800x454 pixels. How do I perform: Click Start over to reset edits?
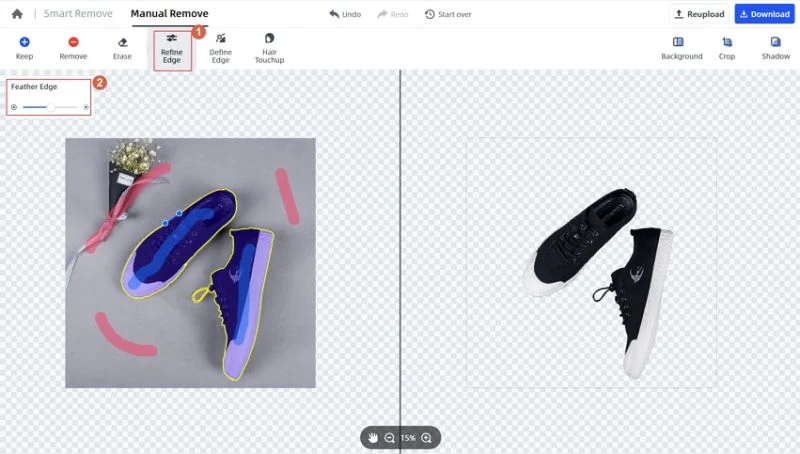point(448,14)
